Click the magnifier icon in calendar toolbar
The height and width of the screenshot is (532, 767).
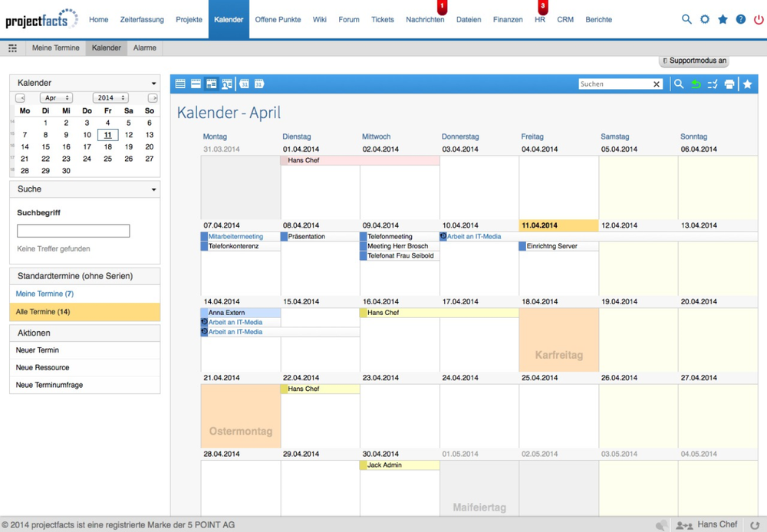(x=679, y=84)
